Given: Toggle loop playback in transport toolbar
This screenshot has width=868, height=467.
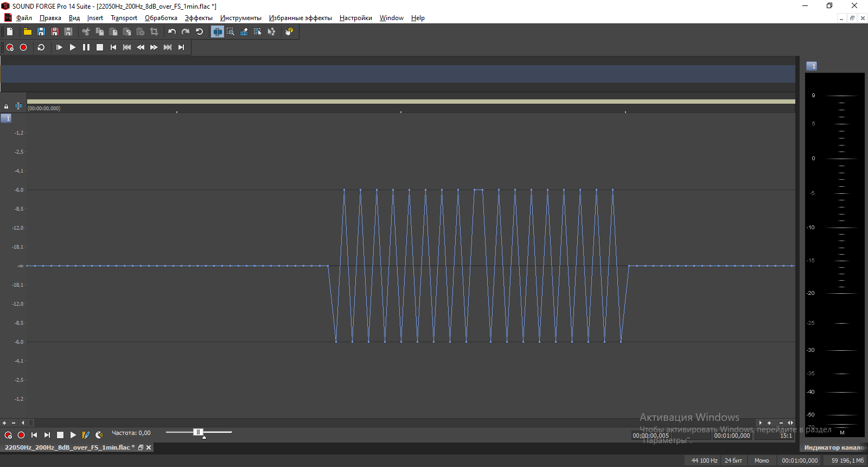Looking at the screenshot, I should pos(41,47).
